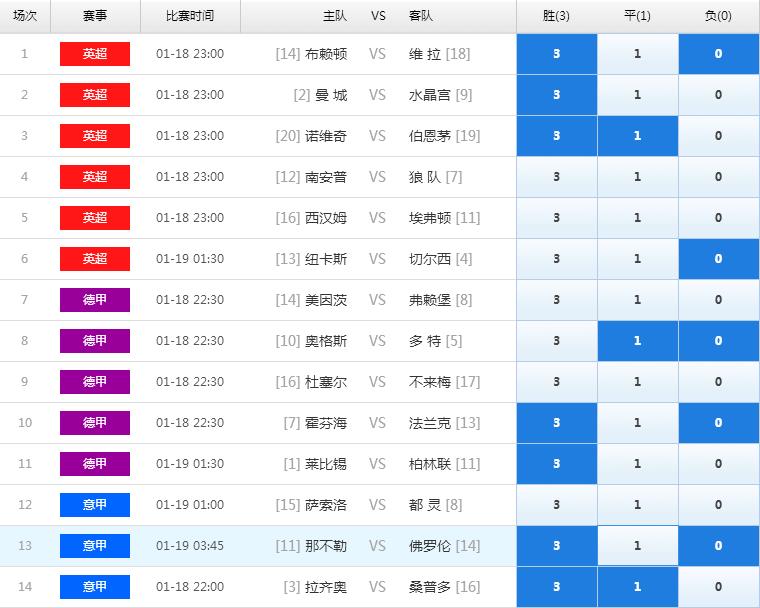760x608 pixels.
Task: Open away team 切尔西
Action: click(430, 258)
